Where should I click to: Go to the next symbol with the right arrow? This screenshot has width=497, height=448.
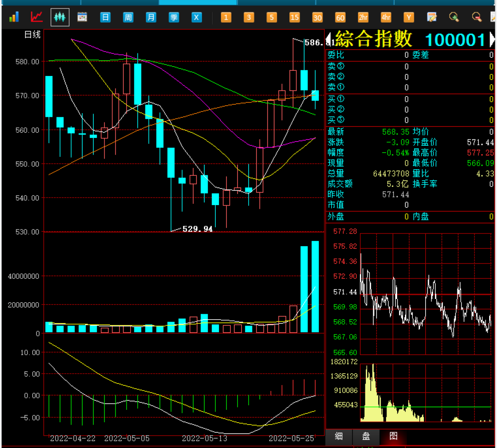click(x=492, y=40)
